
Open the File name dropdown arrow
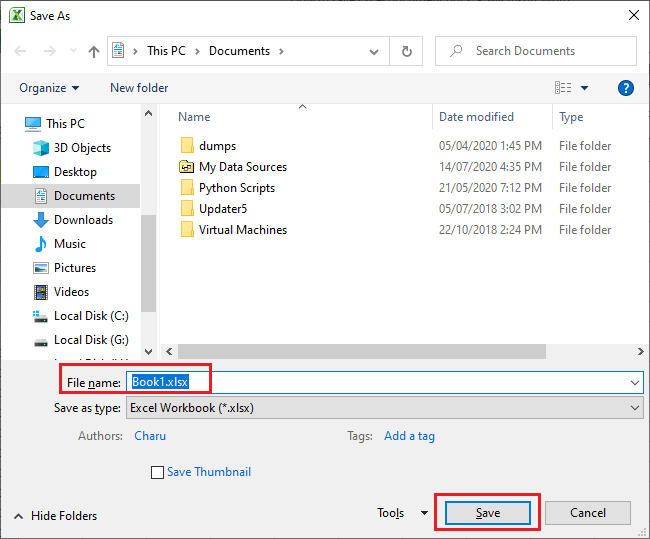635,382
